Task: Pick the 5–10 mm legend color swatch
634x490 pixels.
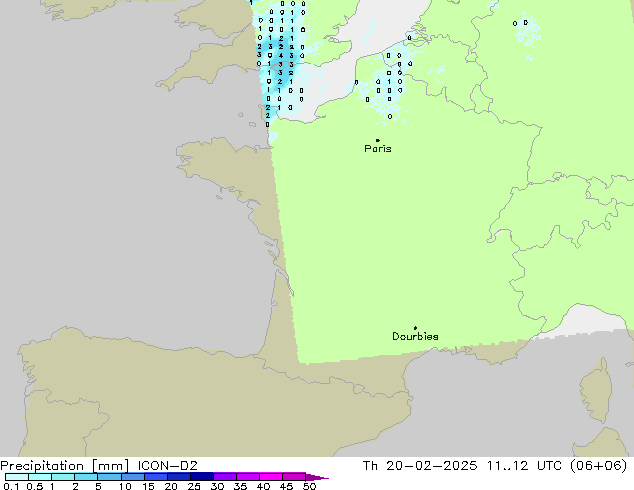Action: point(109,477)
